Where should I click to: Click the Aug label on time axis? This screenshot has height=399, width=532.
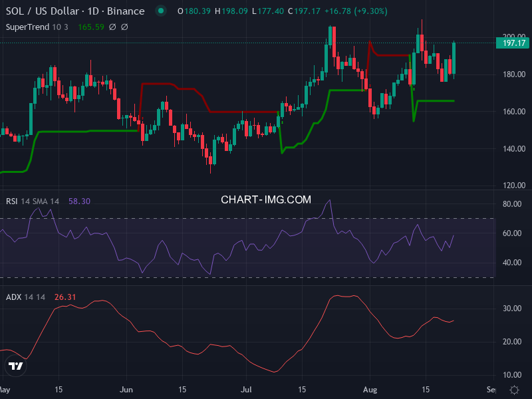(x=370, y=389)
